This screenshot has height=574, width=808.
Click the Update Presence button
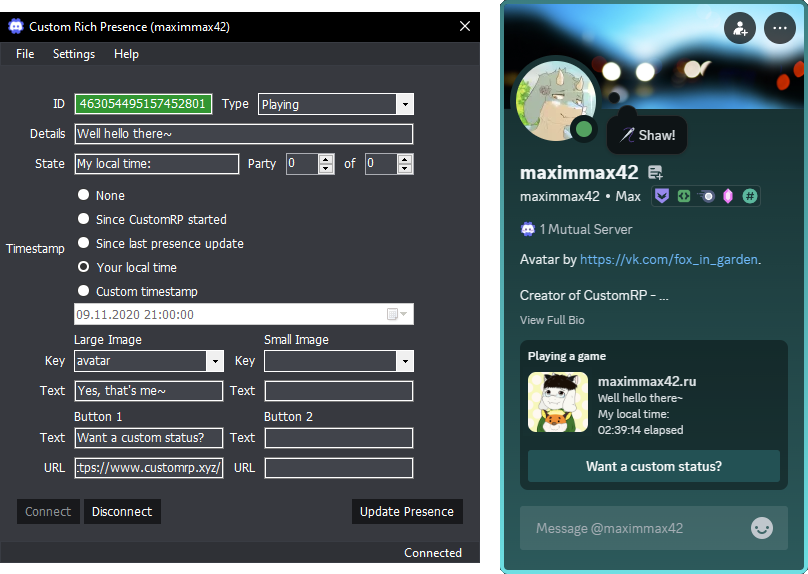pyautogui.click(x=407, y=511)
